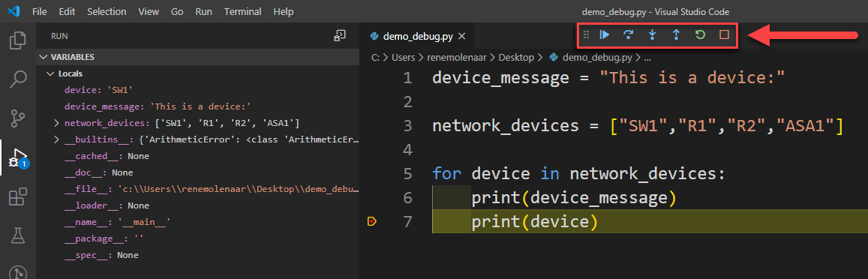Click the breakpoint arrow at line 7

[372, 222]
